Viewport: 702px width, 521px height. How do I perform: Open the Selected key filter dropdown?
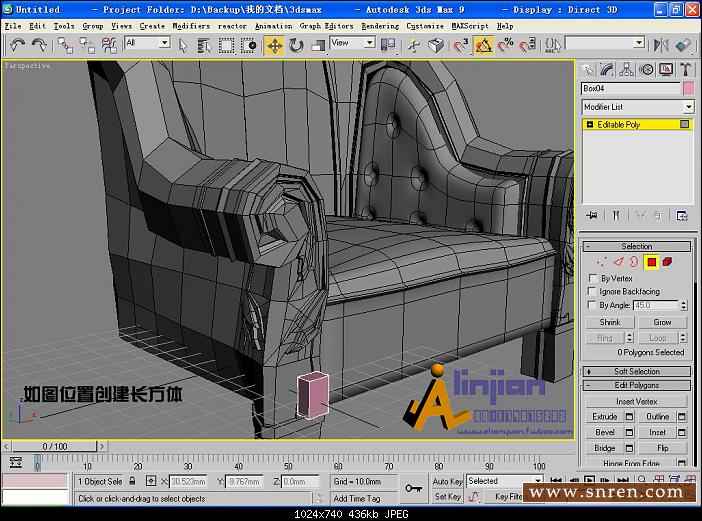click(505, 481)
